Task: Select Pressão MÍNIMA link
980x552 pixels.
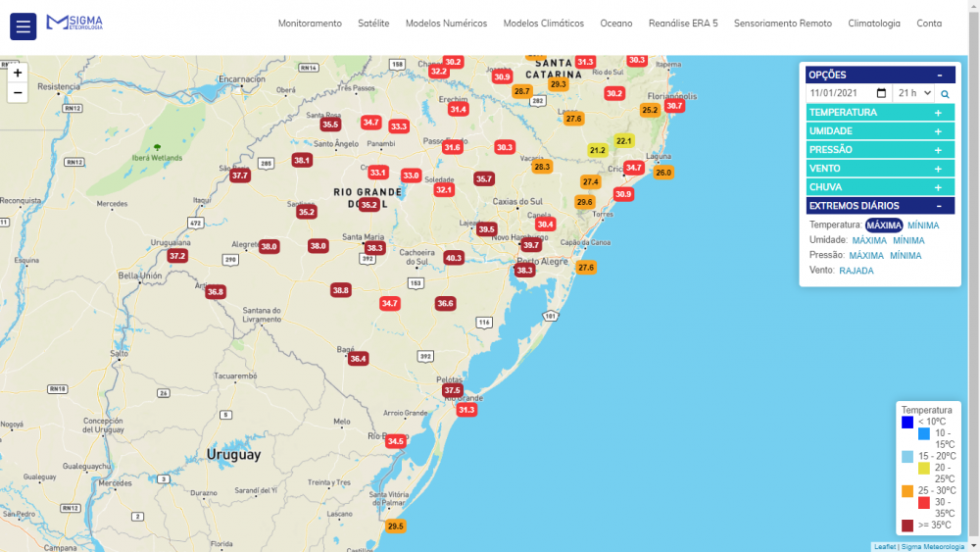Action: coord(906,256)
